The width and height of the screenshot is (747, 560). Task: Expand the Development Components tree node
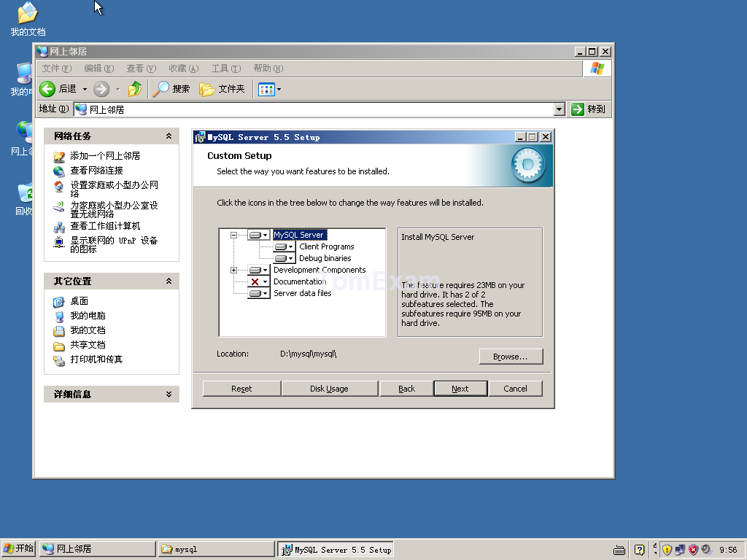pyautogui.click(x=233, y=270)
